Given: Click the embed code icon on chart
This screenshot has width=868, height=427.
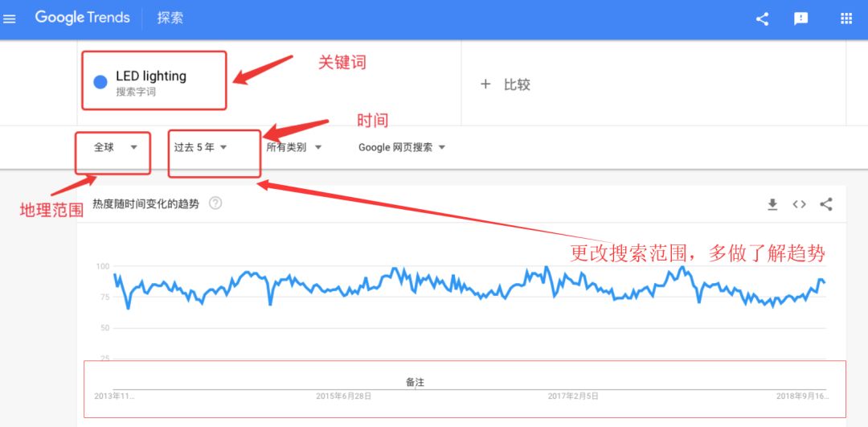Looking at the screenshot, I should [x=799, y=204].
